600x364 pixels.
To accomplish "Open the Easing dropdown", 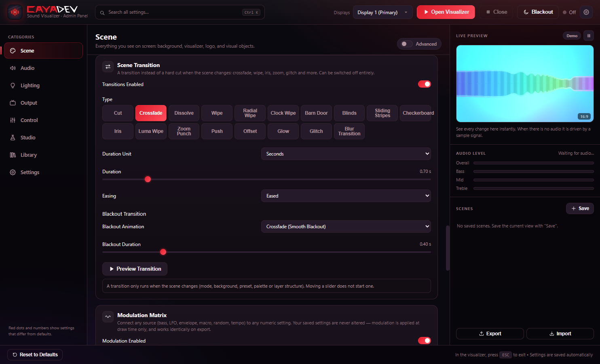I will (346, 196).
